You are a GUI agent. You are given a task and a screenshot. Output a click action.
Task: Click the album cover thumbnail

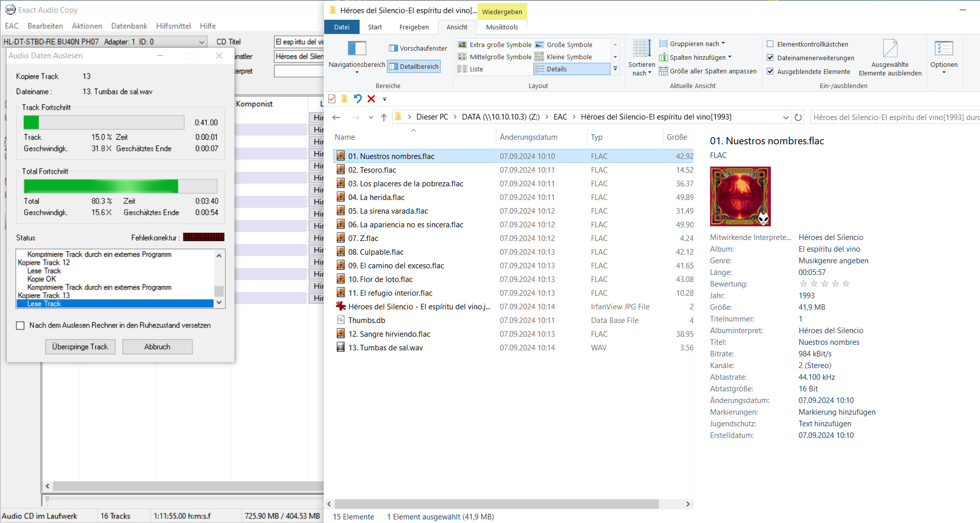(740, 196)
